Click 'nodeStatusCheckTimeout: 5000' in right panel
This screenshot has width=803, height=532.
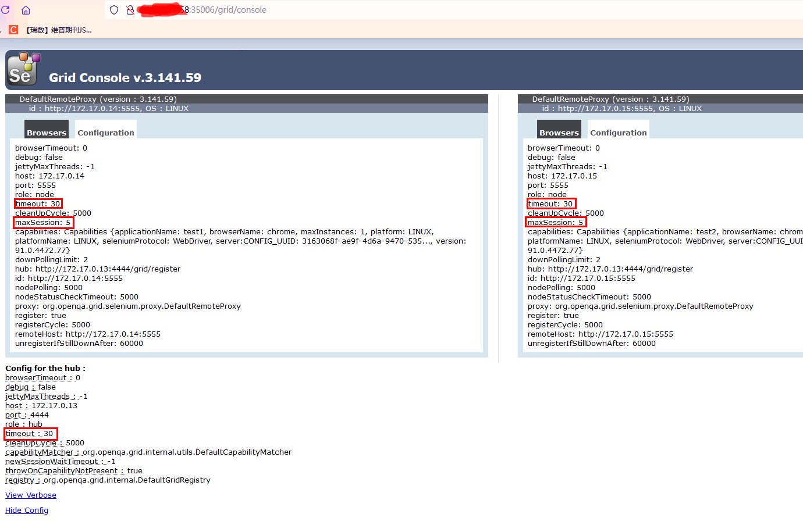tap(589, 297)
